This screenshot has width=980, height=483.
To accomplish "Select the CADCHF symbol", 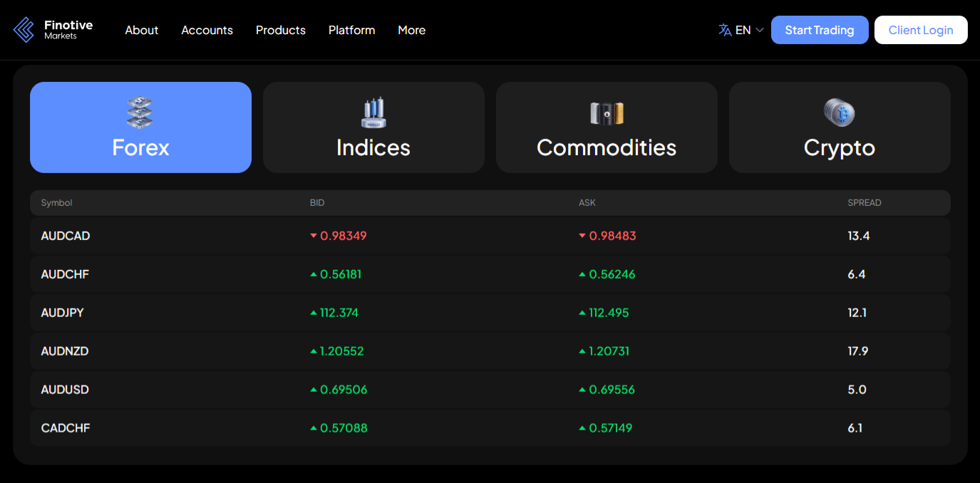I will point(66,428).
